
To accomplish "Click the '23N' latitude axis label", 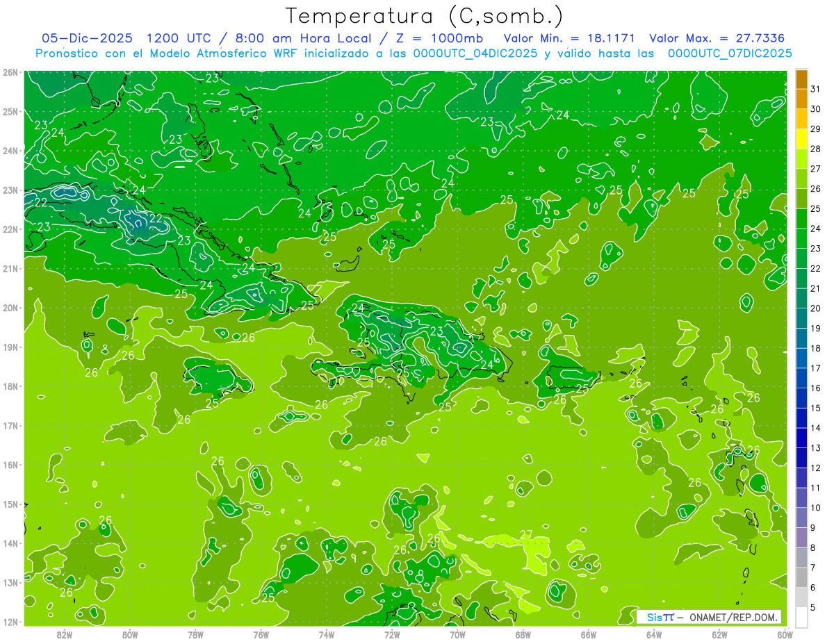I will tap(10, 190).
